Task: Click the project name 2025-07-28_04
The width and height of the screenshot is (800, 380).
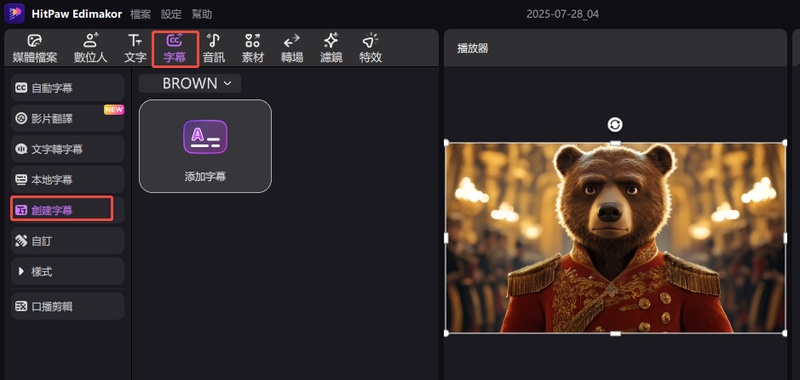Action: [563, 14]
